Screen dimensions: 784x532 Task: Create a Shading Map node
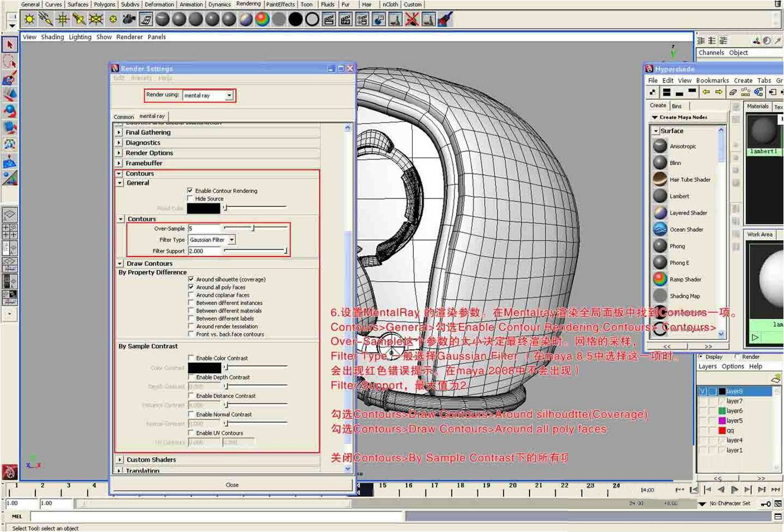pyautogui.click(x=677, y=296)
